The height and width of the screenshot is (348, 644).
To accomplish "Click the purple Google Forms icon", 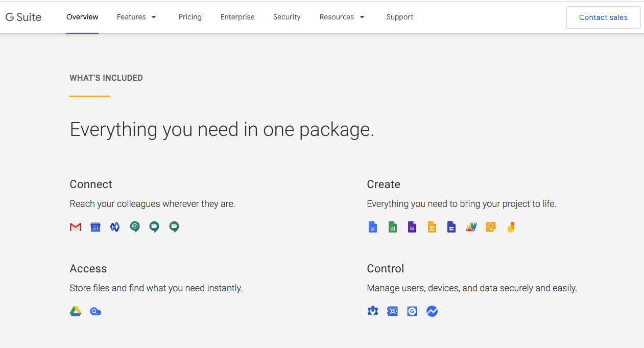I will [412, 227].
